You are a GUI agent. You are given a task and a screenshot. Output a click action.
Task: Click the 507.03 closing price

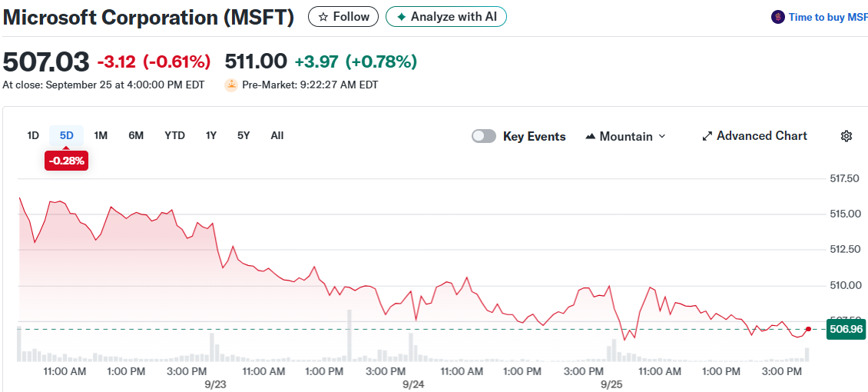coord(46,61)
